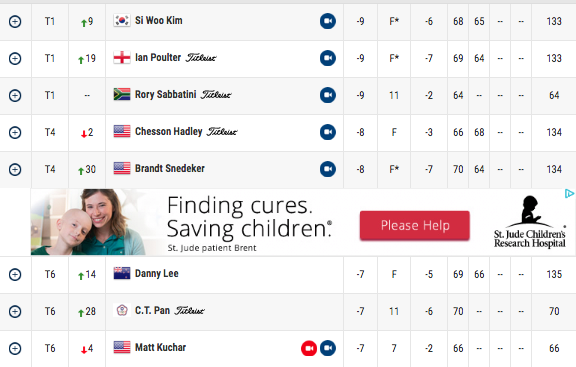This screenshot has height=367, width=576.
Task: Expand C.T. Pan's player row
Action: (15, 312)
